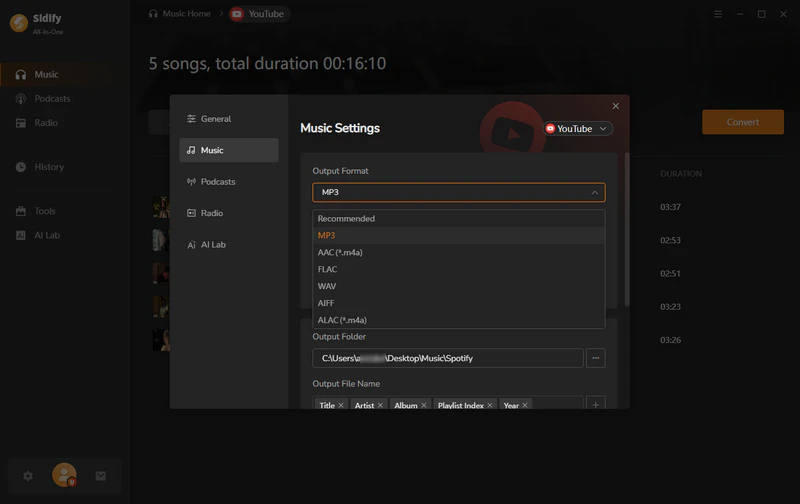800x504 pixels.
Task: Click the Output Folder path field
Action: 447,358
